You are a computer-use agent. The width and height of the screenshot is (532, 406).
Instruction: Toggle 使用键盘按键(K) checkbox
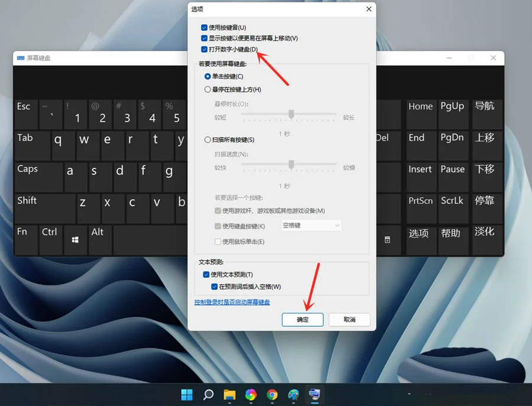coord(218,226)
